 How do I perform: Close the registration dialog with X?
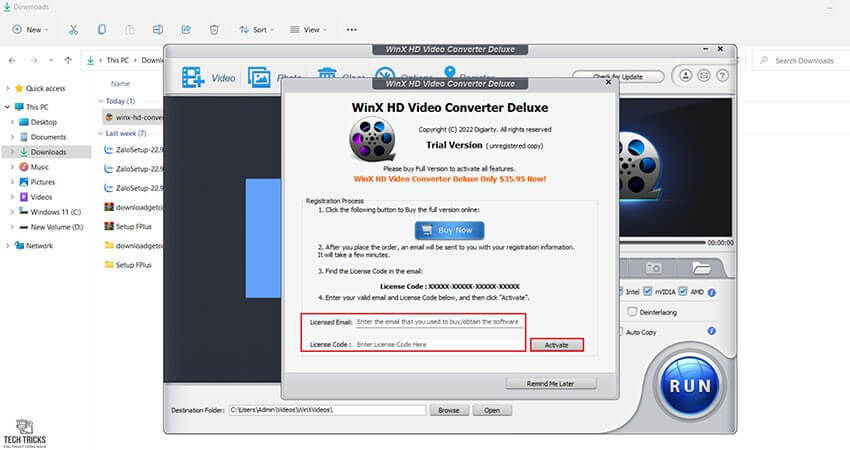(x=608, y=82)
